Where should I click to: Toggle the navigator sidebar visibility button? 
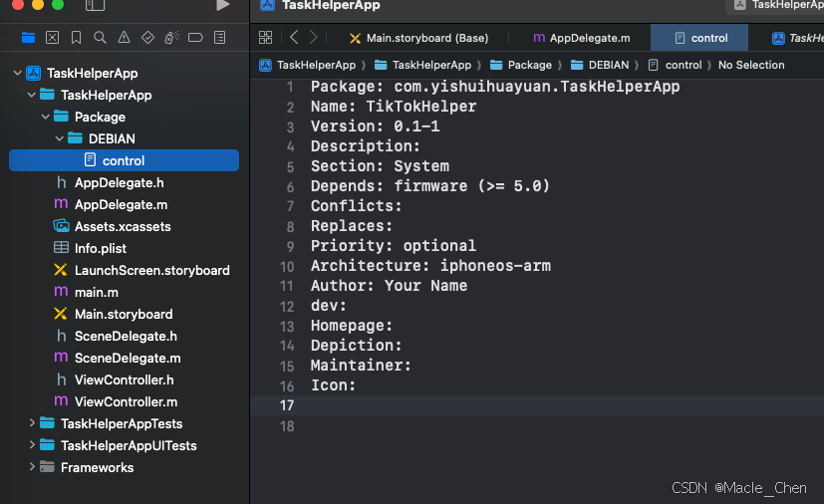pos(95,5)
